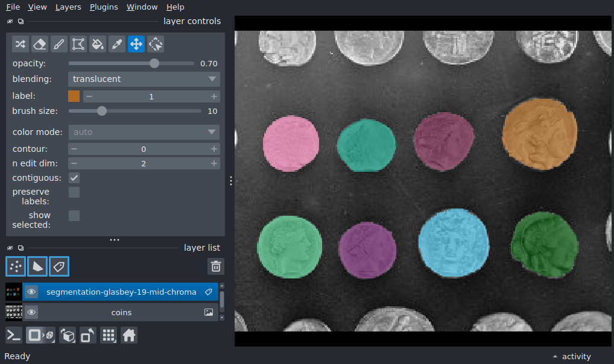Click the pink segmented coin
The image size is (614, 364).
coord(291,143)
